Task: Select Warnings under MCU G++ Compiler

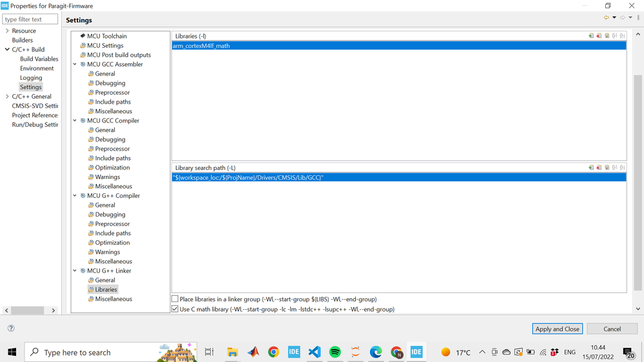Action: click(x=107, y=252)
